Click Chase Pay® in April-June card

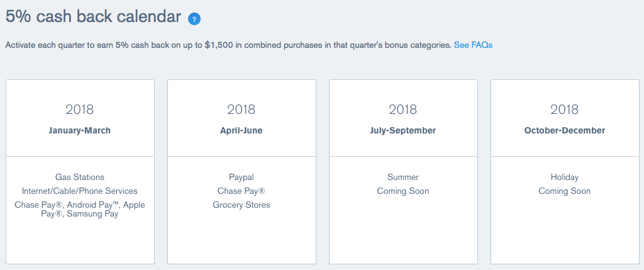point(241,191)
